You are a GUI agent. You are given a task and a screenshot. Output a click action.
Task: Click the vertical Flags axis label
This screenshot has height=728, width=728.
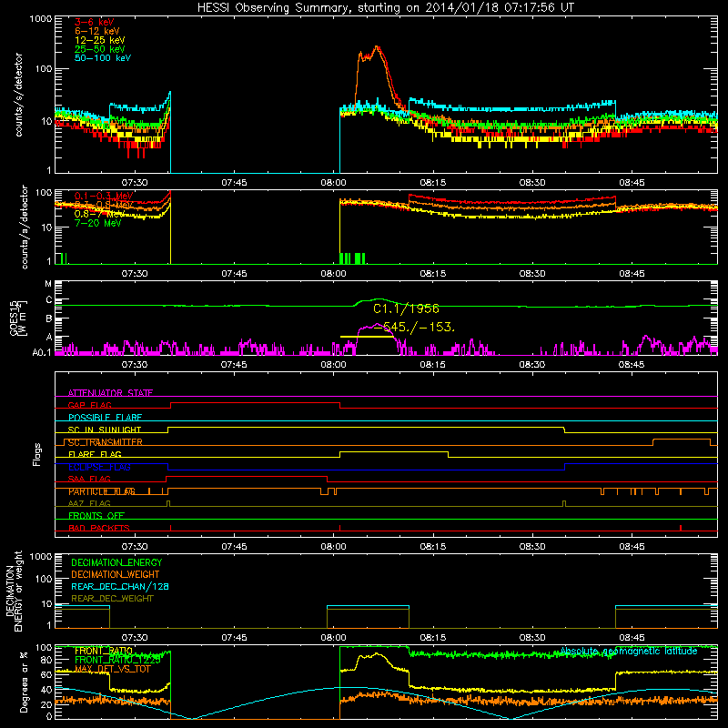pos(37,454)
